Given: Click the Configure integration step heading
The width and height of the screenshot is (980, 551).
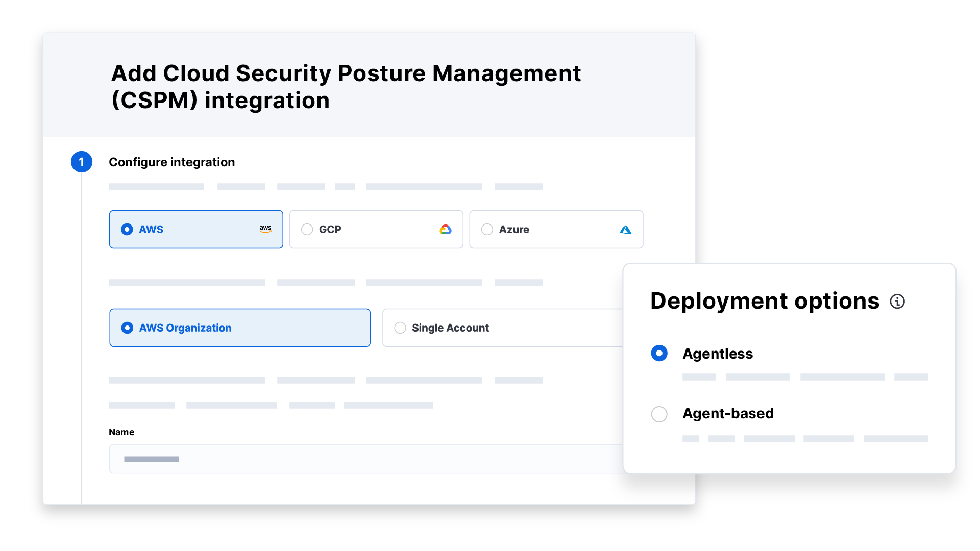Looking at the screenshot, I should pyautogui.click(x=172, y=162).
